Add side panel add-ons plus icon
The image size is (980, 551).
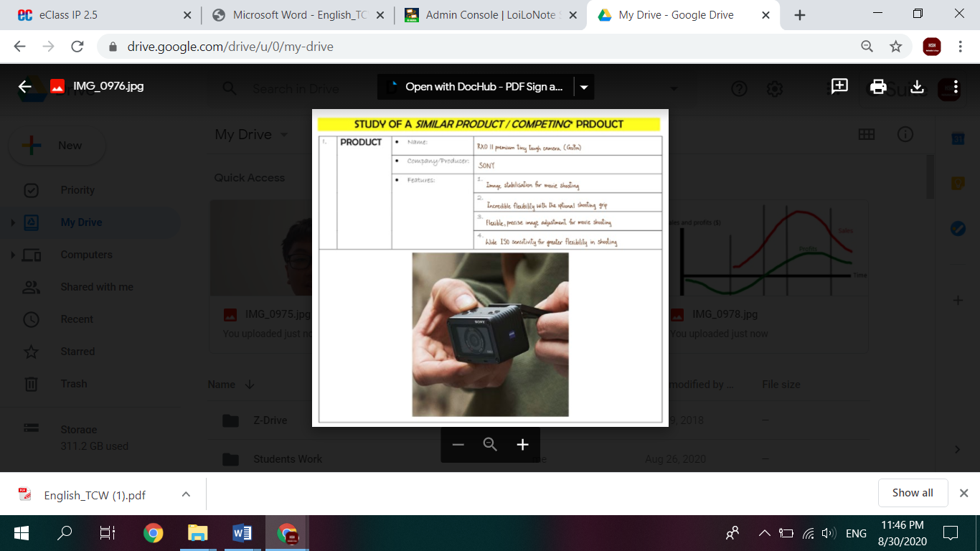[958, 300]
